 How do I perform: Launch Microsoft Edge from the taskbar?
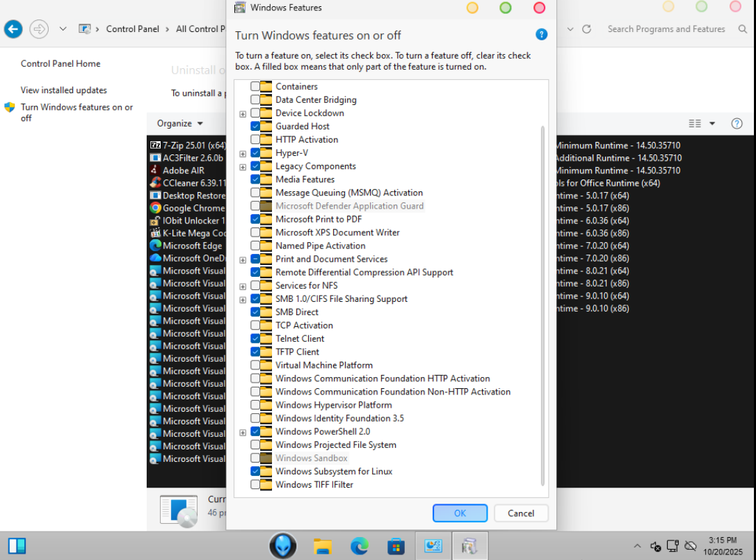pyautogui.click(x=360, y=546)
